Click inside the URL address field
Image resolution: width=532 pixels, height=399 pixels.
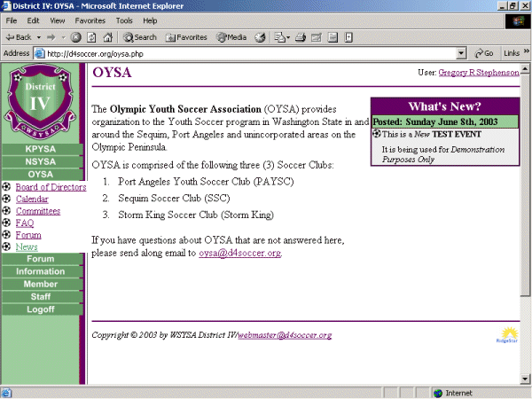coord(248,53)
